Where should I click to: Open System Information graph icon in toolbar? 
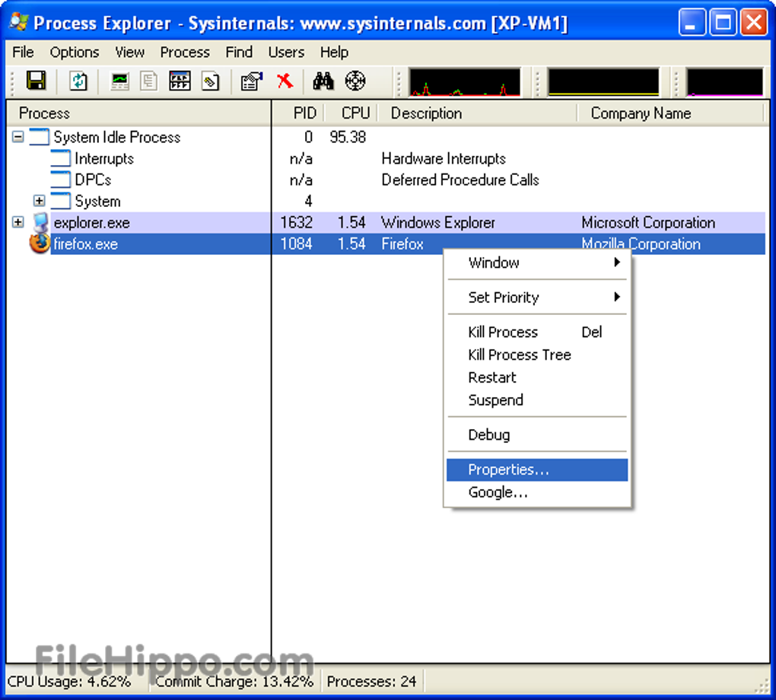[x=119, y=81]
